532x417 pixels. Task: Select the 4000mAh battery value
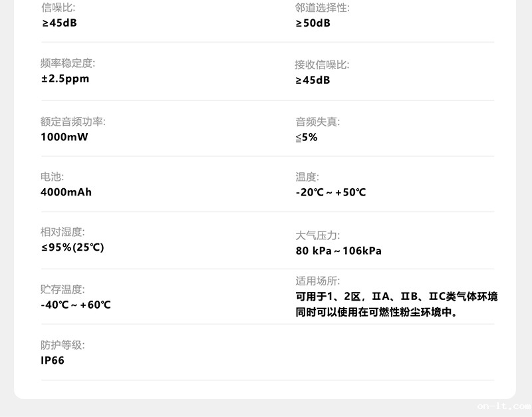tap(66, 192)
